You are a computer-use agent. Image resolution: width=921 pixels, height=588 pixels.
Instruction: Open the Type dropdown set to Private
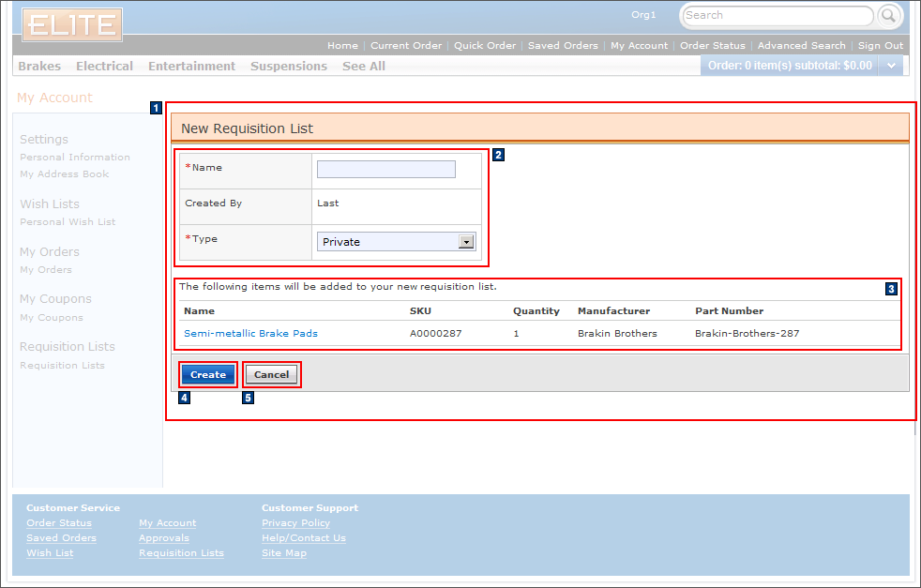tap(397, 242)
